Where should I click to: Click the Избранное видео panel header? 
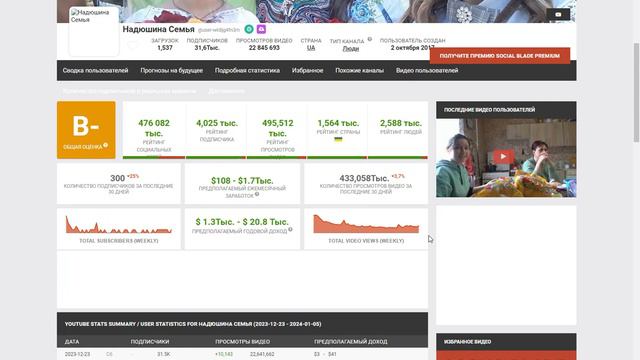(506, 342)
